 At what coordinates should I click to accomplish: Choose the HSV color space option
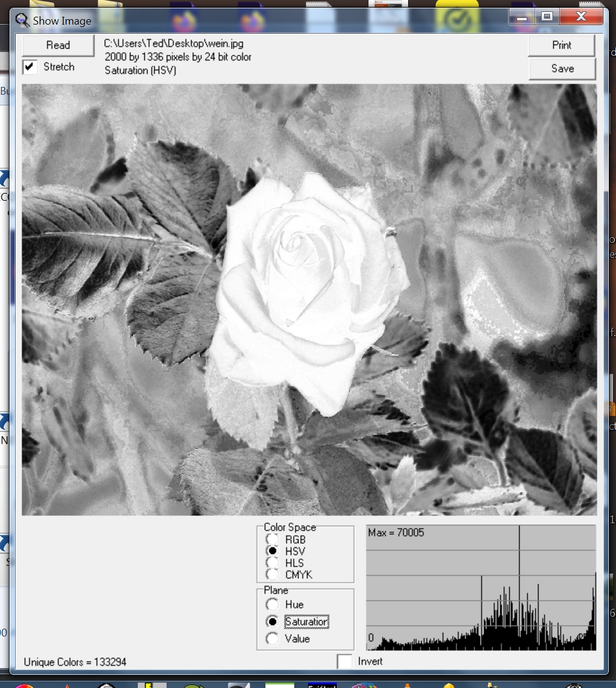pyautogui.click(x=273, y=551)
